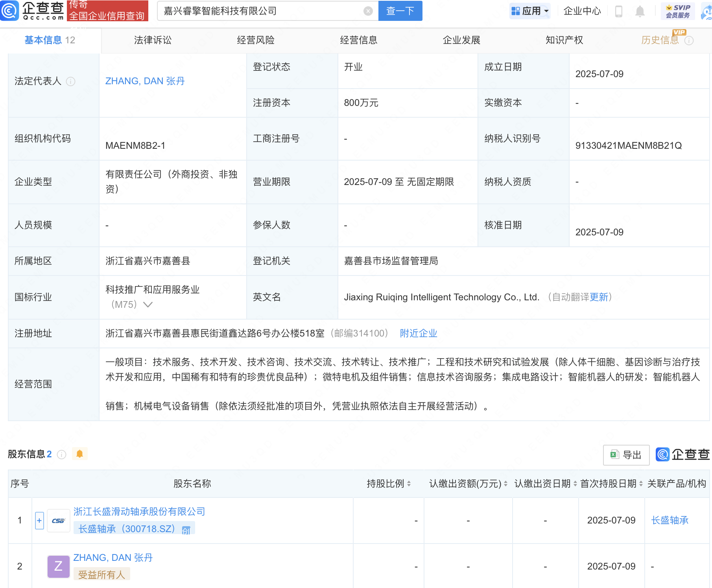Click the ZHANG DAN purple avatar
This screenshot has height=588, width=712.
58,566
